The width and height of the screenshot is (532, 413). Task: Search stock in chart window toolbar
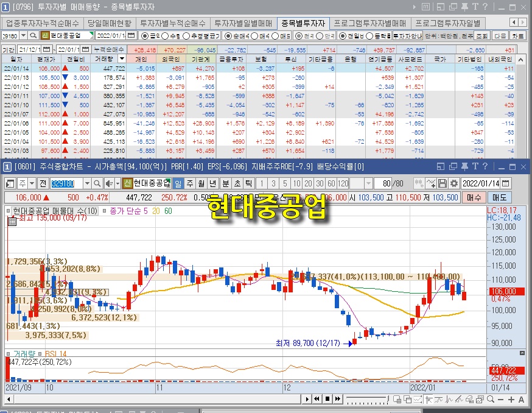pyautogui.click(x=97, y=184)
